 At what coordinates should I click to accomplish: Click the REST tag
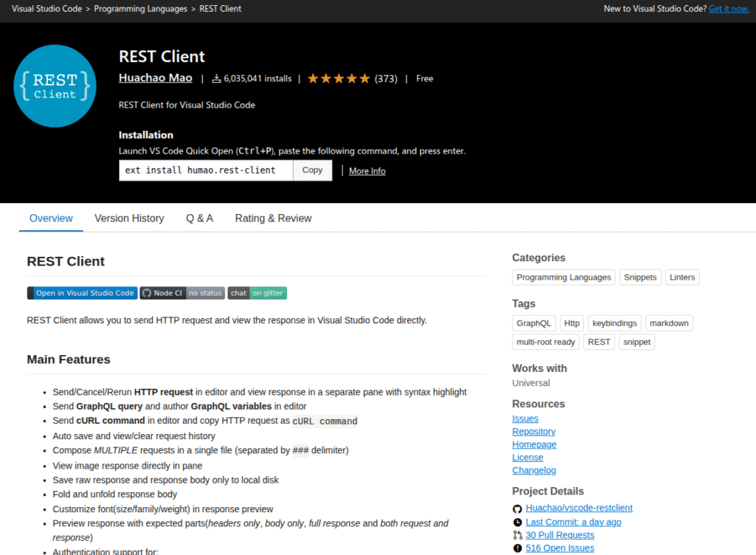tap(599, 342)
